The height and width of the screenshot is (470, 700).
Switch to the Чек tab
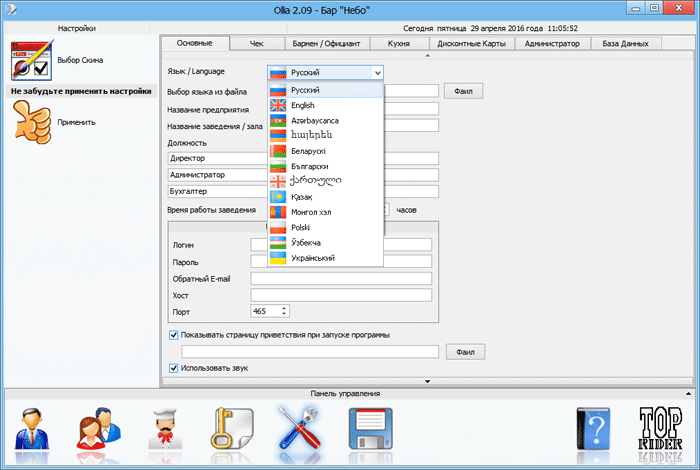257,44
